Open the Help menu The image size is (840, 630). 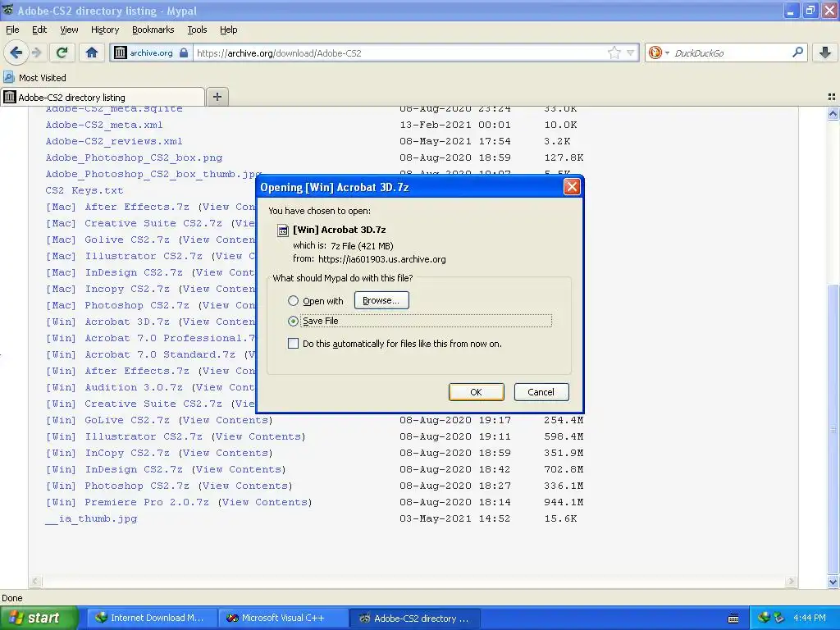coord(229,30)
